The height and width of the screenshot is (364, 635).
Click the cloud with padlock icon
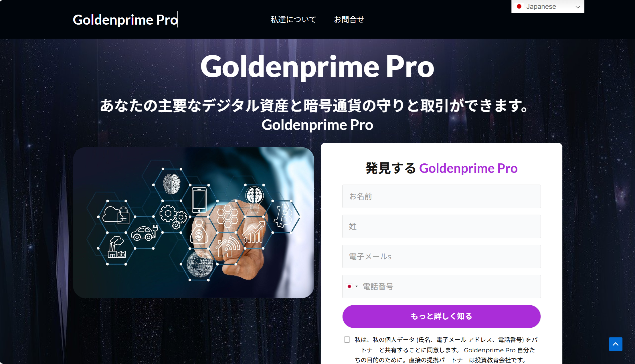tap(116, 215)
